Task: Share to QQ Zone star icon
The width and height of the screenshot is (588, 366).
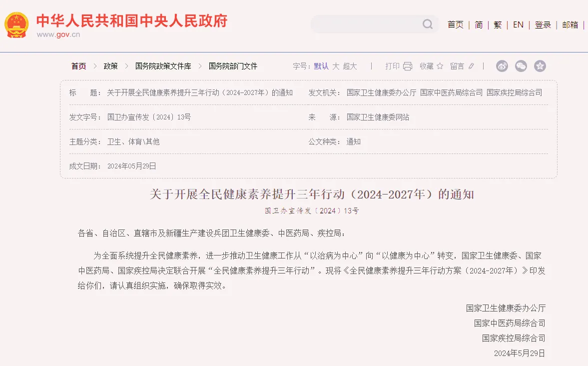Action: [540, 66]
